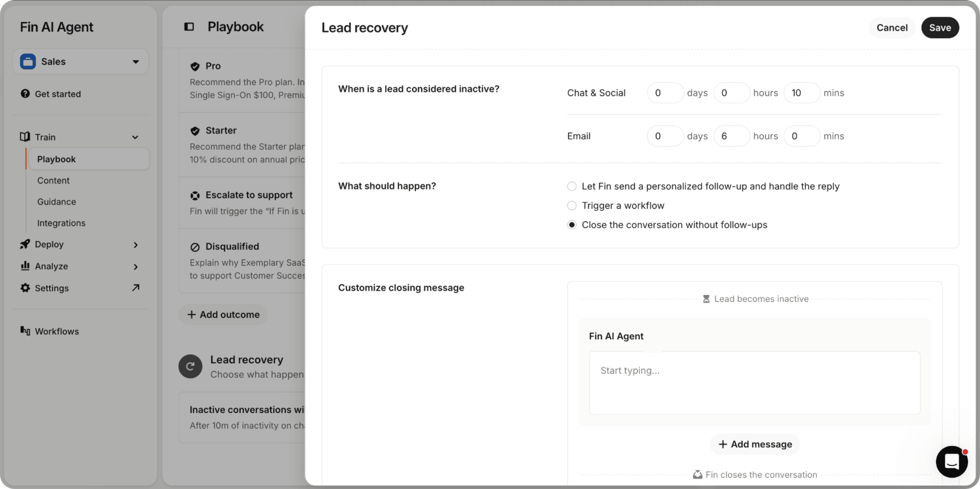
Task: Click the Chat & Social hours field
Action: (x=731, y=93)
